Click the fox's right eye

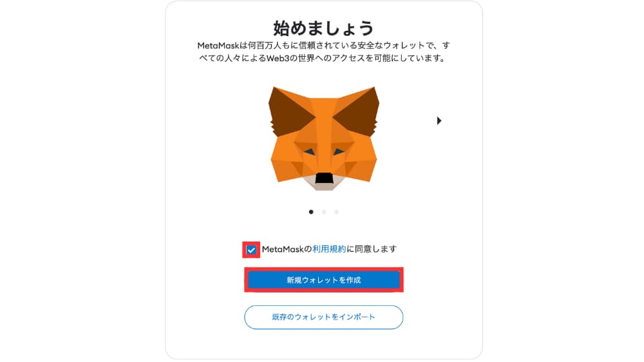tap(339, 151)
